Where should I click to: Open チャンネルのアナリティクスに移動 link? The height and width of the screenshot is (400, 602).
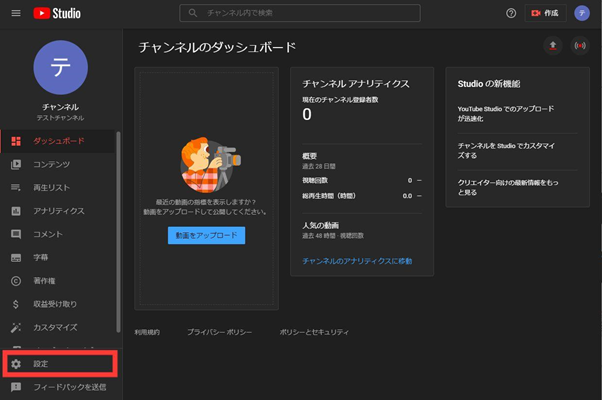357,261
